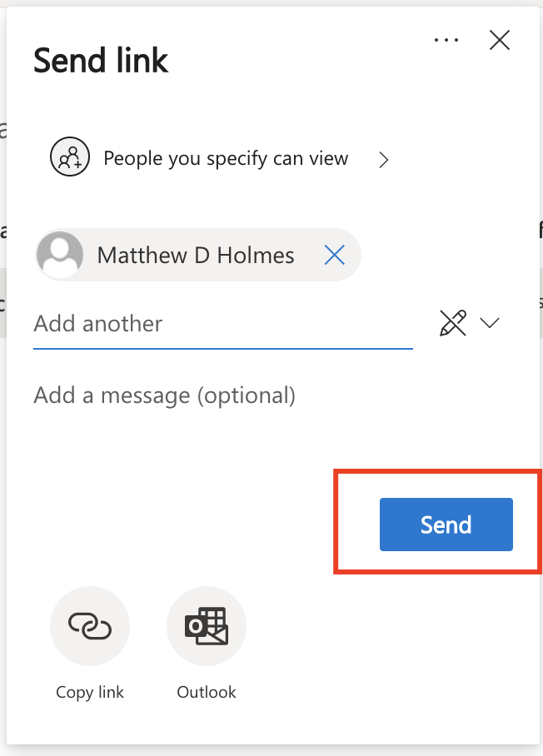Remove Matthew D Holmes with the blue X
The height and width of the screenshot is (756, 543).
pyautogui.click(x=335, y=255)
